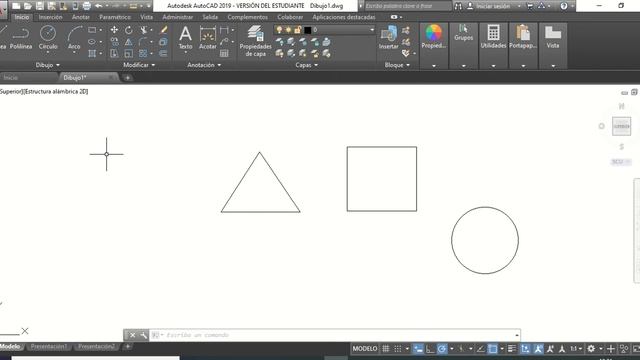Open the Administrar ribbon tab
The width and height of the screenshot is (640, 360).
coord(178,17)
